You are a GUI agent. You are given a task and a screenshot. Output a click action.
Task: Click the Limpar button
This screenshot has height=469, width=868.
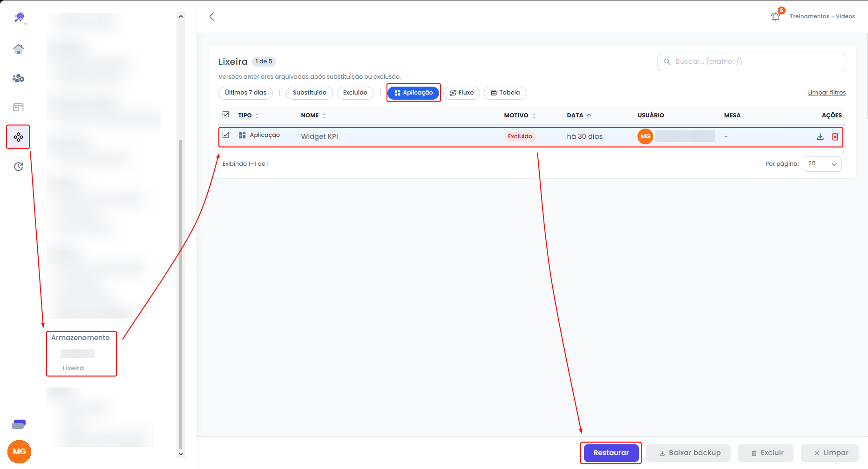coord(830,453)
